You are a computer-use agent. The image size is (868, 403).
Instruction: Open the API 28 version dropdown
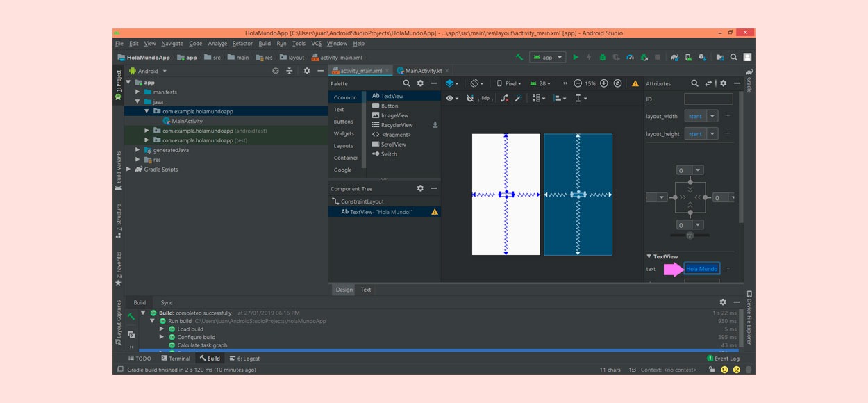coord(540,83)
